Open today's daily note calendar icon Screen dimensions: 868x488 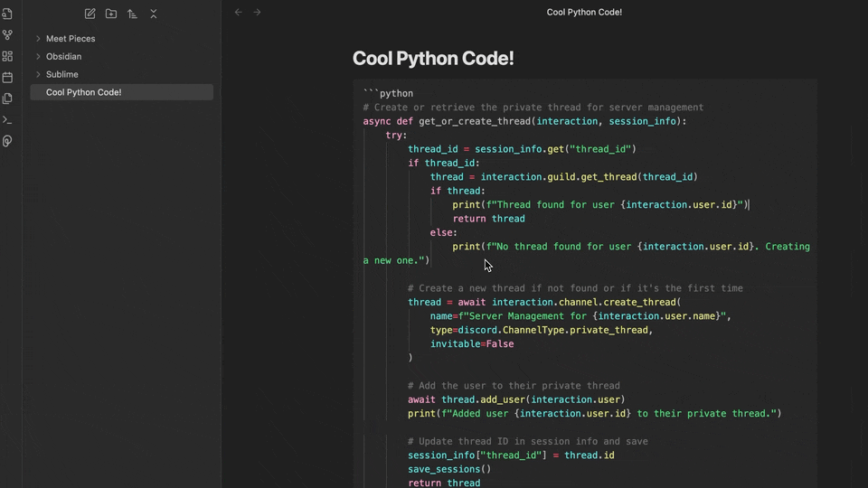click(x=7, y=78)
